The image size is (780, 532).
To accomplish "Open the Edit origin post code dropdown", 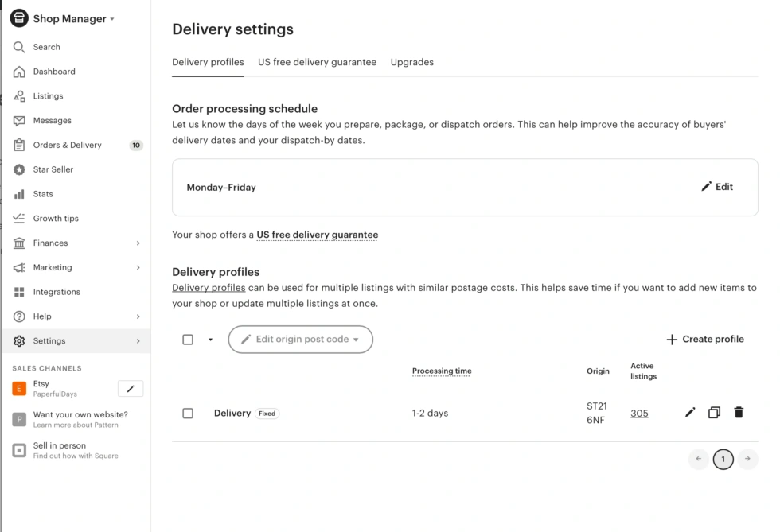I will tap(300, 339).
